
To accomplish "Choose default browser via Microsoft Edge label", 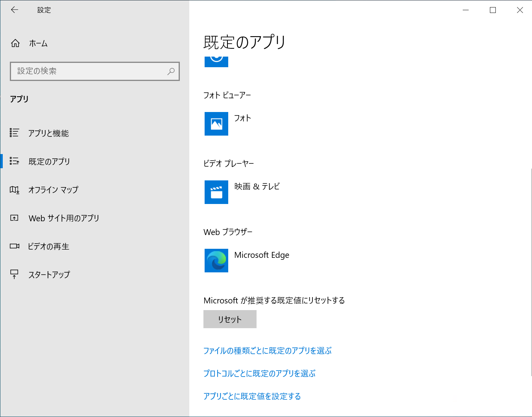I will [x=262, y=255].
